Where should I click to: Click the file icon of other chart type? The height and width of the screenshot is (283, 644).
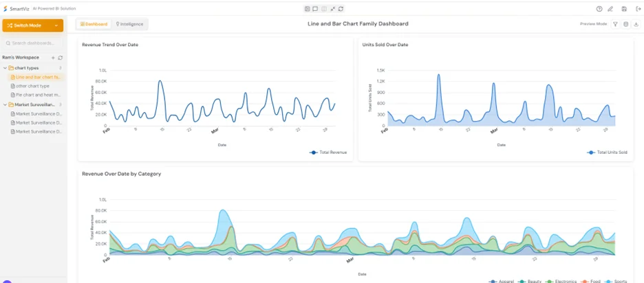point(12,86)
